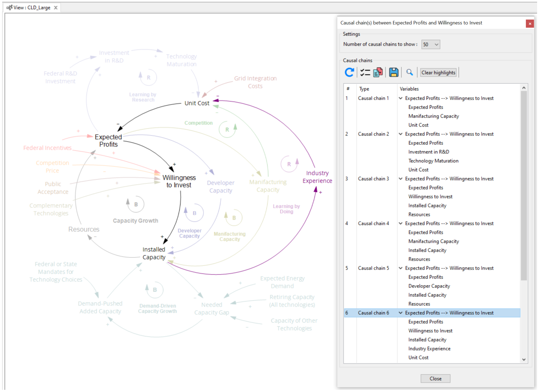Collapse Causal chain 3 expander arrow
This screenshot has width=540, height=392.
coord(400,179)
